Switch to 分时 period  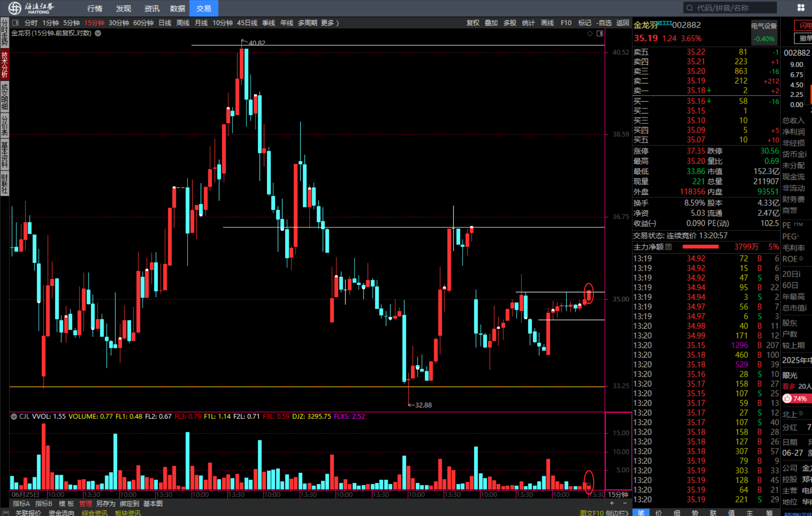[31, 23]
